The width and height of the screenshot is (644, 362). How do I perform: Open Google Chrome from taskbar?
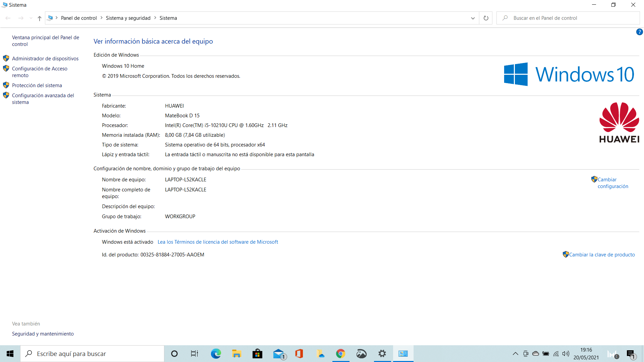click(340, 354)
